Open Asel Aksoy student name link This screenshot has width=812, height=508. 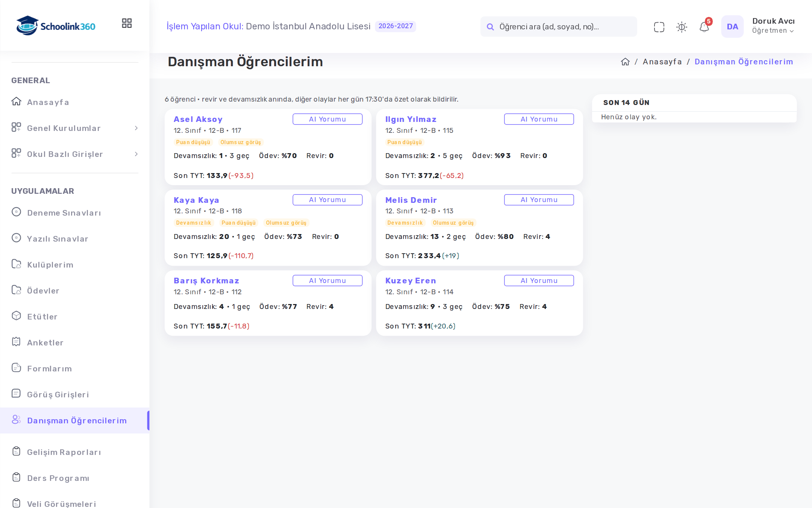[x=198, y=119]
